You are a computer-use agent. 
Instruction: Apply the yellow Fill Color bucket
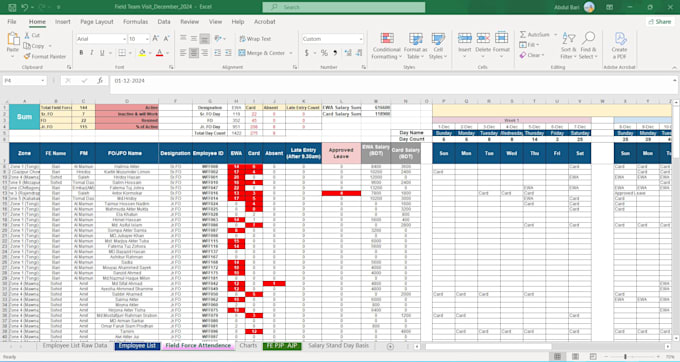[142, 53]
